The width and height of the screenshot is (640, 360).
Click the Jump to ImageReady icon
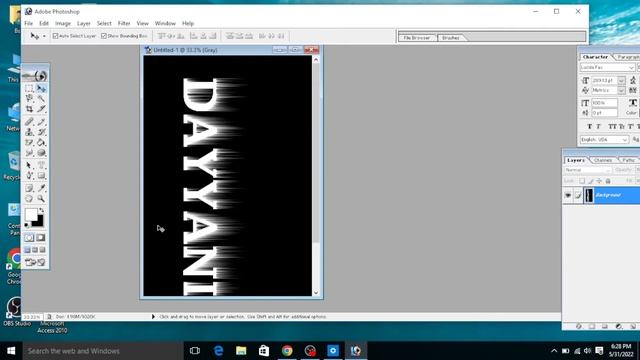click(x=35, y=262)
